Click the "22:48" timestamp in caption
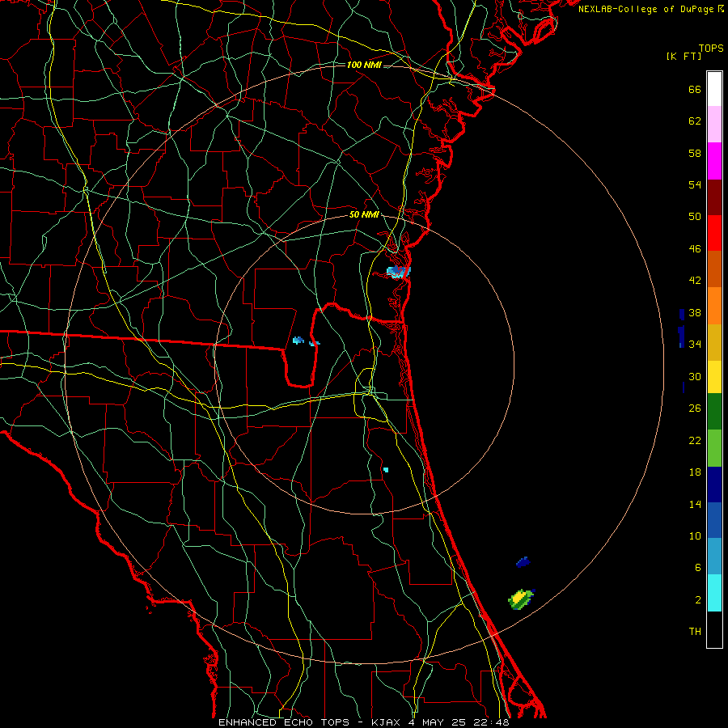The width and height of the screenshot is (728, 728). pos(492,722)
